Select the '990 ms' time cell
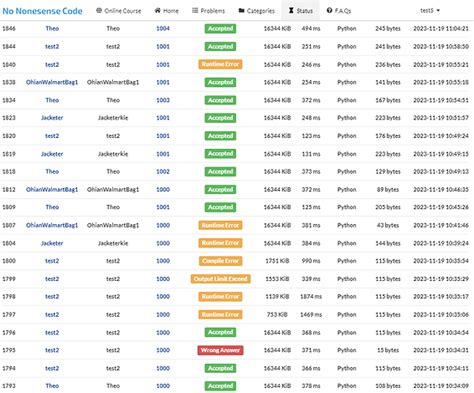 (x=311, y=261)
